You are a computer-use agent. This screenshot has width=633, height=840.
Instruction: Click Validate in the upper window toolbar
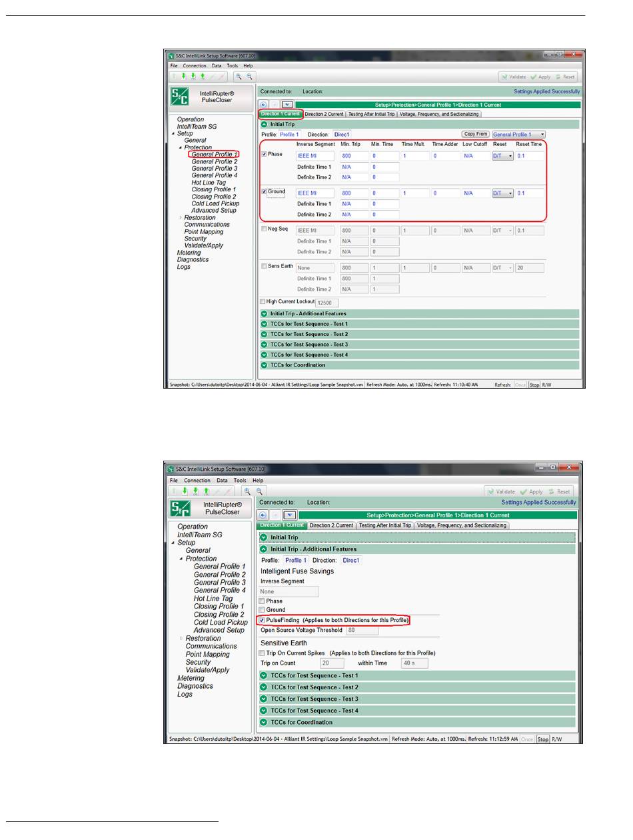coord(513,77)
